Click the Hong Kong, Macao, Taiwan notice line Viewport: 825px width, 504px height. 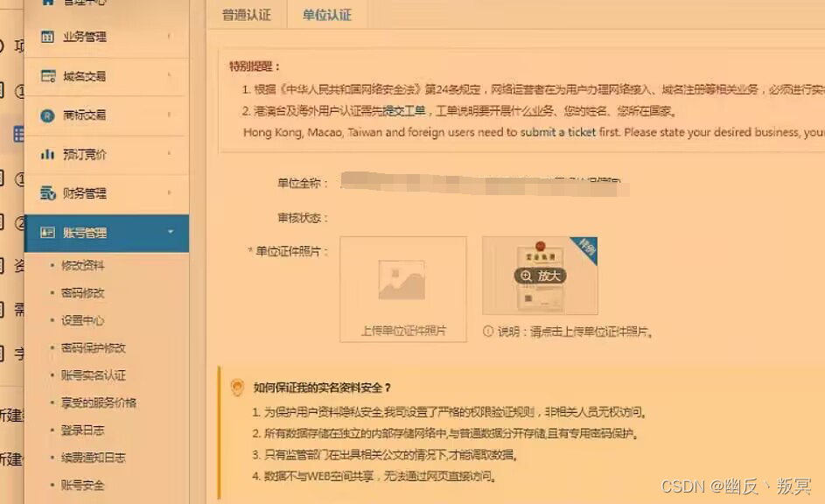(x=533, y=133)
